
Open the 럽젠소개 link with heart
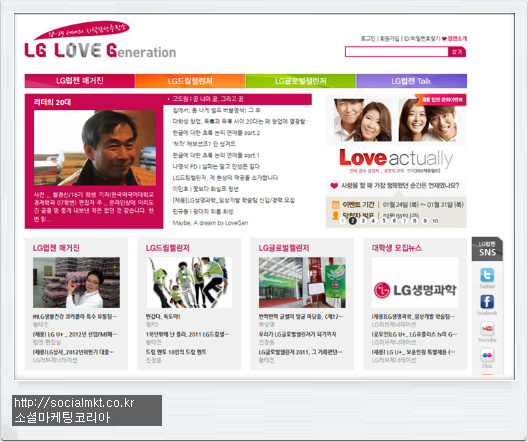pos(455,39)
